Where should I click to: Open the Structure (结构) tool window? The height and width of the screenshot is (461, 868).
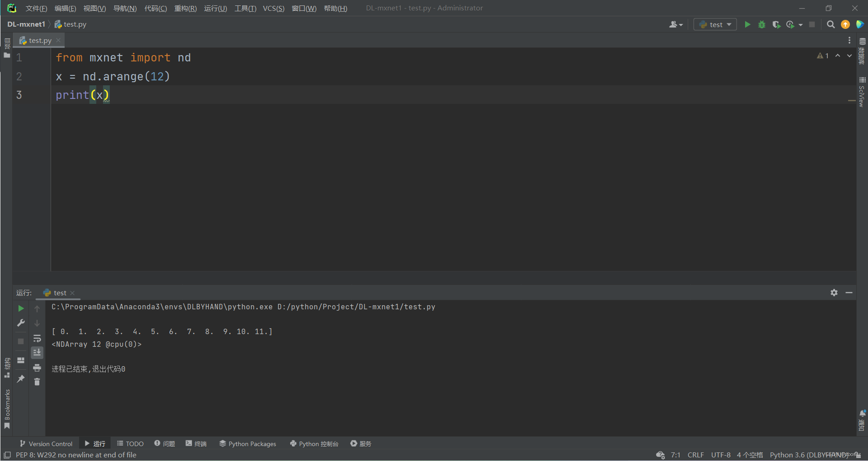click(x=7, y=368)
